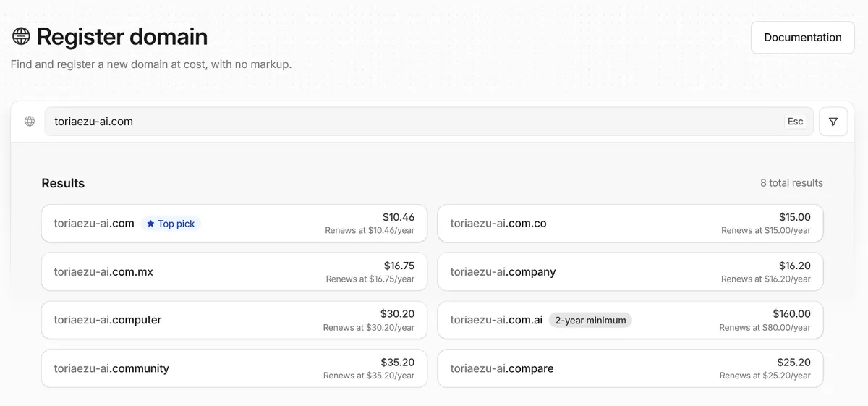Viewport: 868px width, 406px height.
Task: Click the Renews at $16.75/year text
Action: tap(370, 279)
